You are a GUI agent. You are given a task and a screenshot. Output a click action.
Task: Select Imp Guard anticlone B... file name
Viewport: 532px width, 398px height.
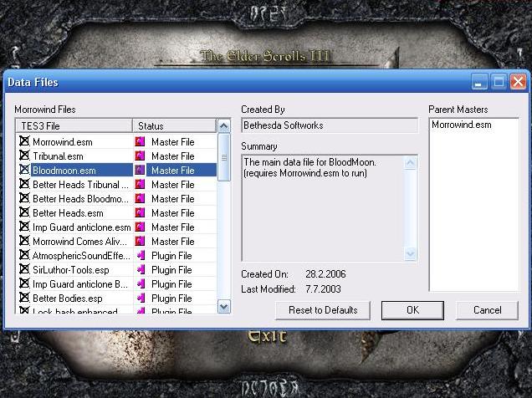[x=80, y=284]
